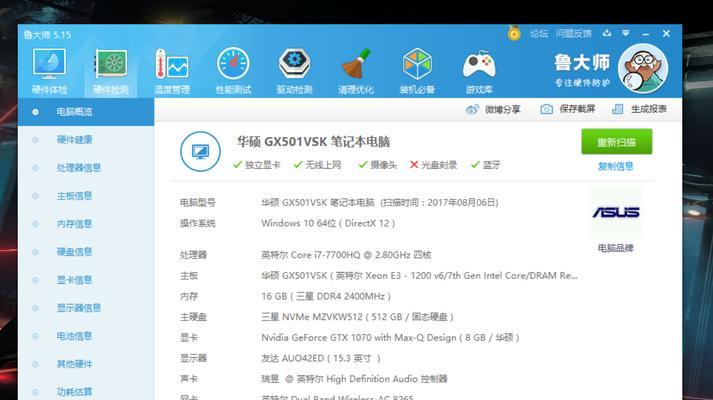Open 论坛 forum link
Screen dimensions: 713x400
pyautogui.click(x=539, y=34)
